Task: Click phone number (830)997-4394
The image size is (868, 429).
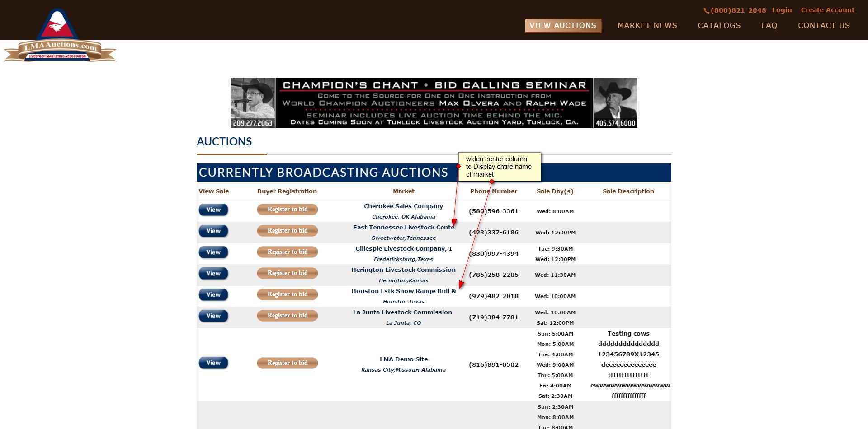Action: click(494, 254)
